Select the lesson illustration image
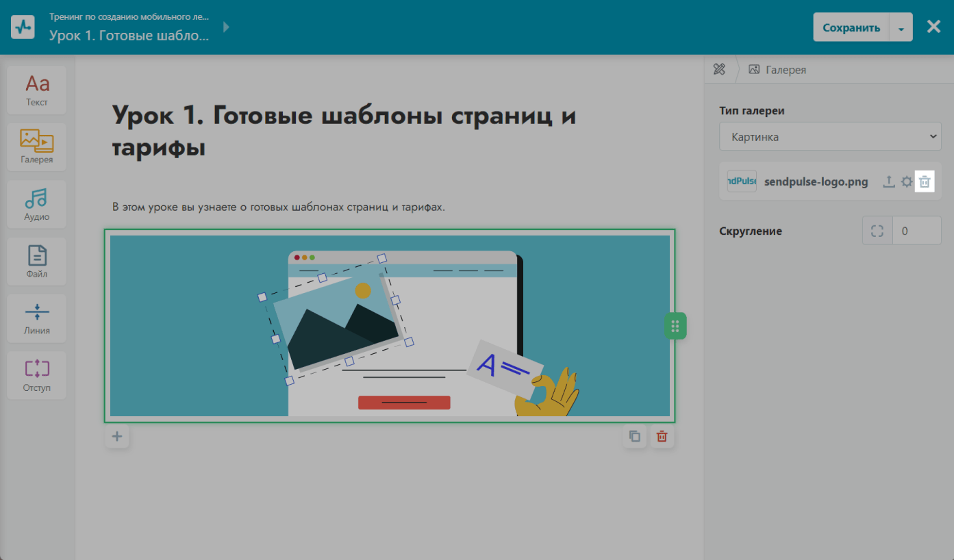The width and height of the screenshot is (954, 560). [390, 326]
